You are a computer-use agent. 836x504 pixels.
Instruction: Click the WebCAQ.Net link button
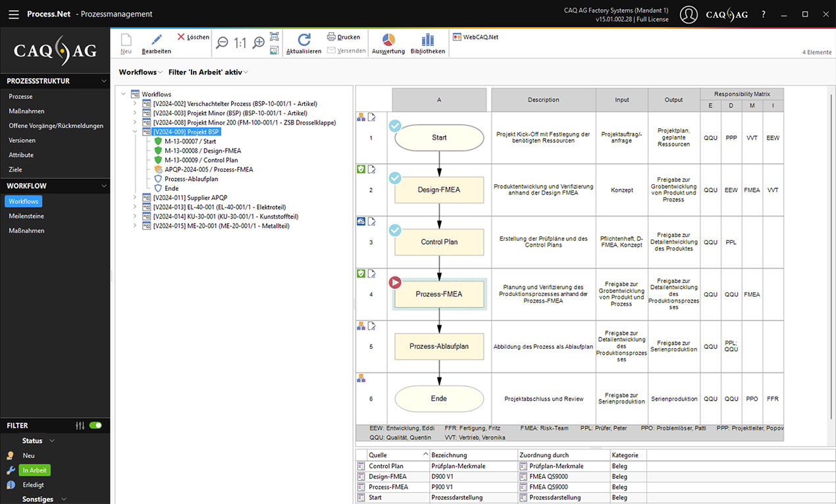tap(475, 38)
